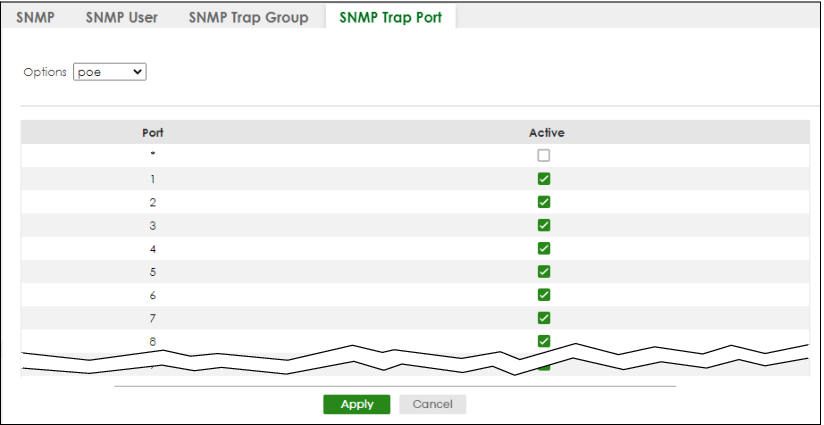Click the Port column header
The image size is (824, 425).
coord(153,132)
